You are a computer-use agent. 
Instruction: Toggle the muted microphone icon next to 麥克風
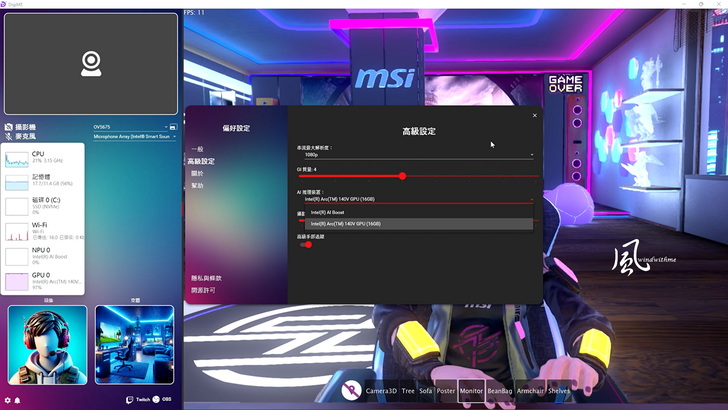(8, 136)
